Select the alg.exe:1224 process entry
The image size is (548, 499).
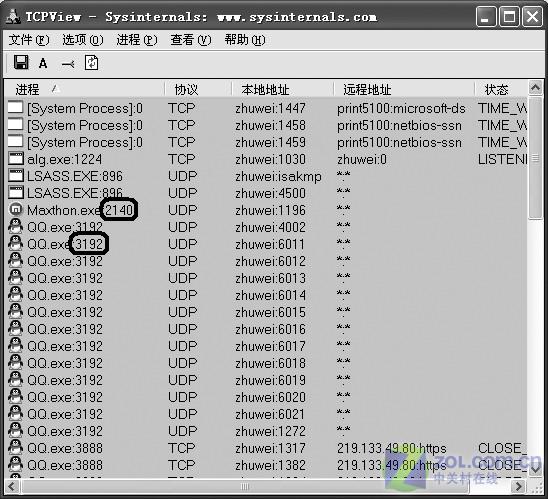pos(65,159)
